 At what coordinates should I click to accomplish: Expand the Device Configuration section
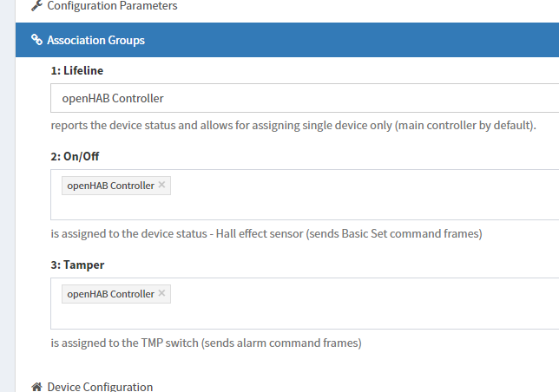(x=100, y=387)
